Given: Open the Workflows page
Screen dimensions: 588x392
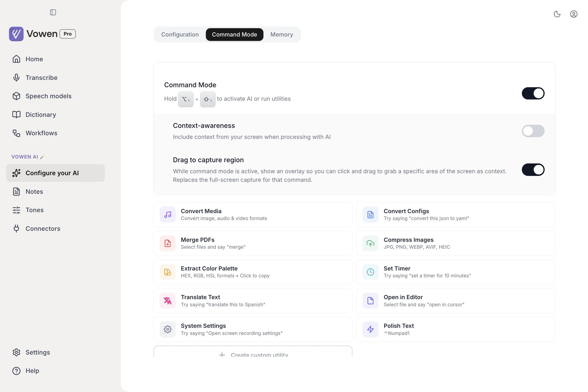Looking at the screenshot, I should point(56,133).
